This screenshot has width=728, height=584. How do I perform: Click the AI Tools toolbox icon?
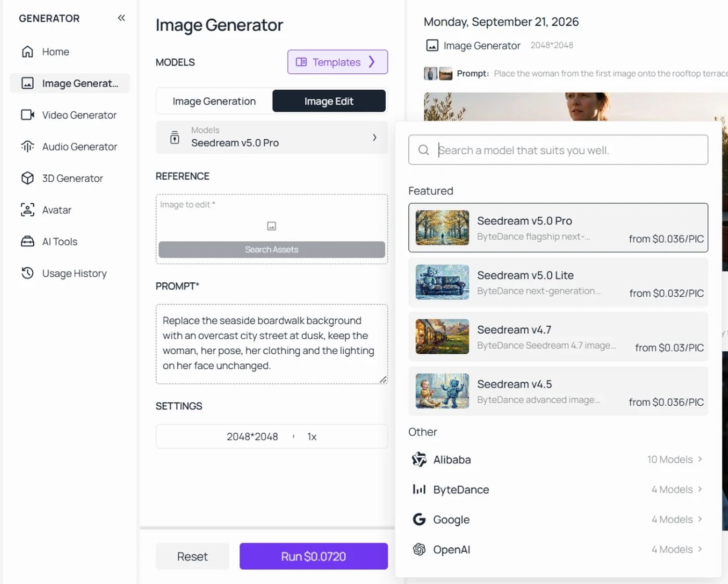coord(27,241)
